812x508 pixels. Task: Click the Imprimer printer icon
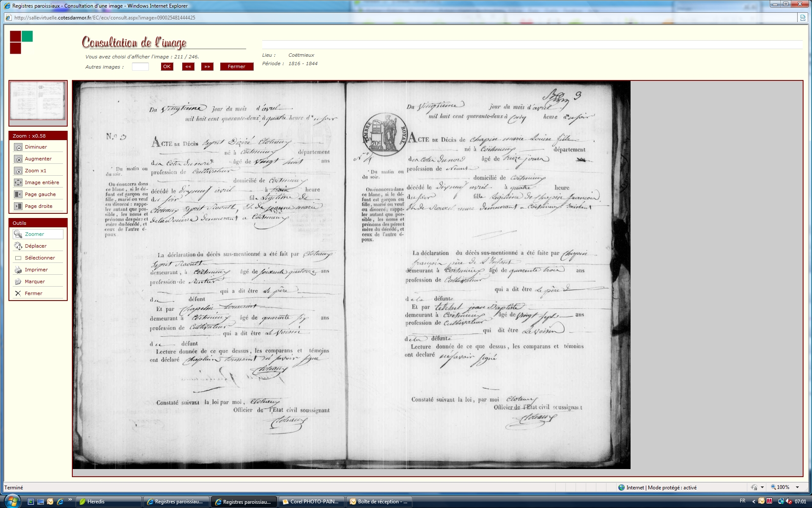tap(18, 270)
